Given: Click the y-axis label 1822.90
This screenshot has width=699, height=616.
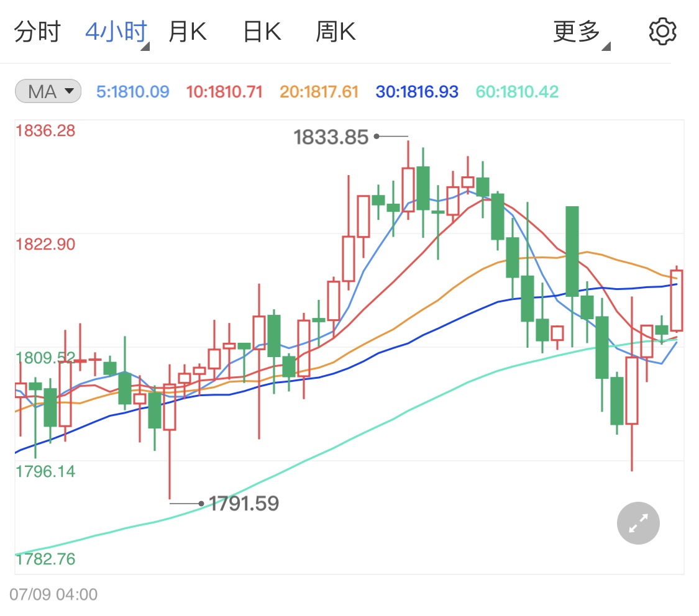Looking at the screenshot, I should tap(45, 244).
